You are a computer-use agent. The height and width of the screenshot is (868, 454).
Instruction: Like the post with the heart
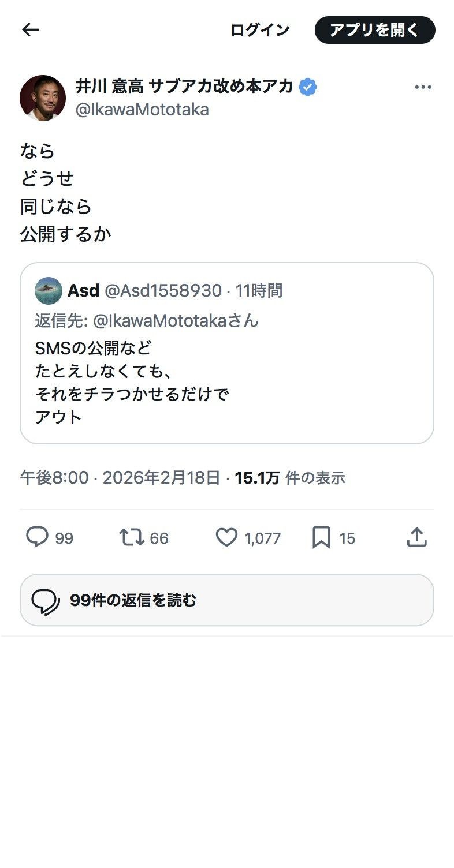coord(226,538)
